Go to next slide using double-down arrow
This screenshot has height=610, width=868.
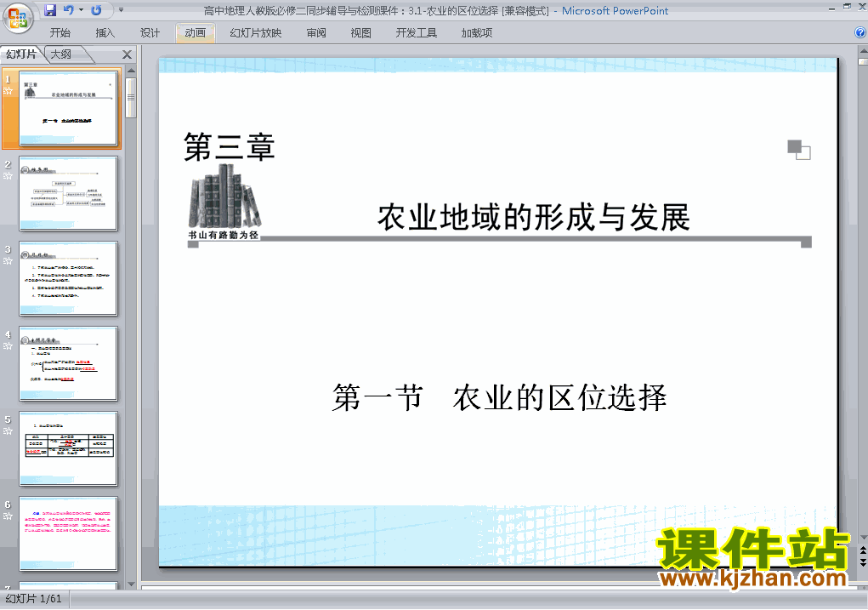(x=863, y=562)
